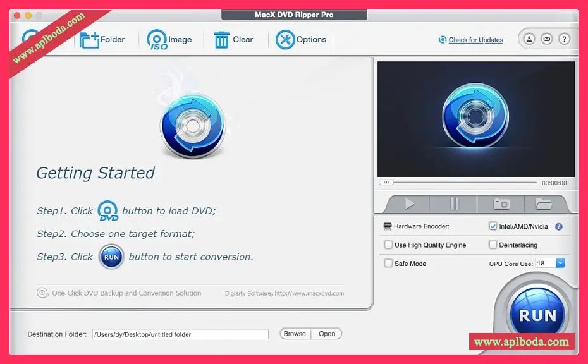The height and width of the screenshot is (364, 588).
Task: Click the email envelope icon
Action: click(546, 39)
